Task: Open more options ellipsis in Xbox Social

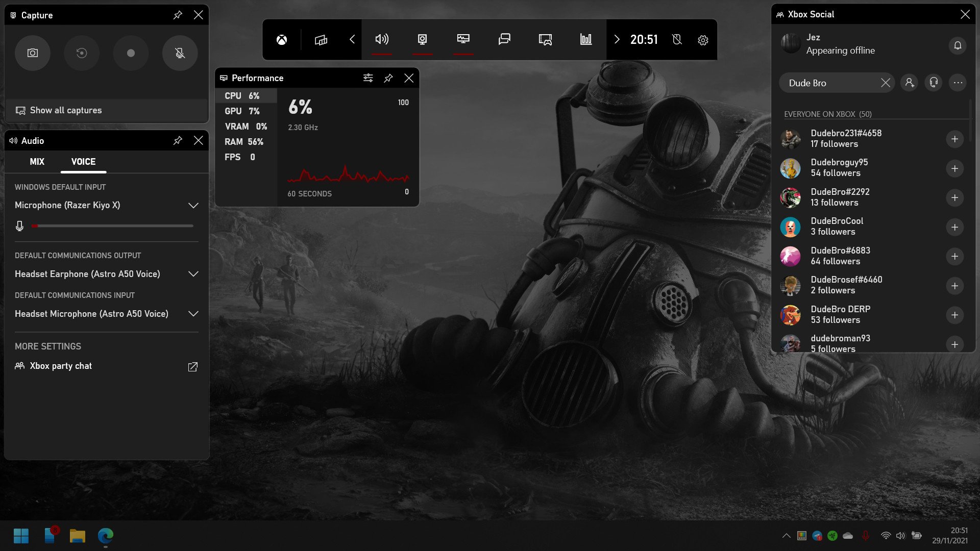Action: [958, 83]
